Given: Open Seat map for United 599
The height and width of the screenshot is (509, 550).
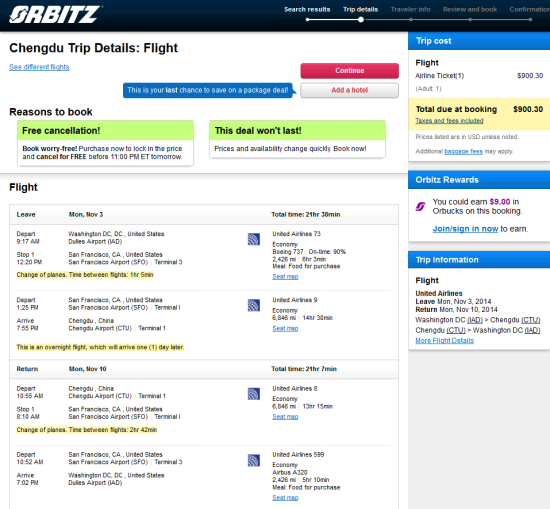Looking at the screenshot, I should pyautogui.click(x=285, y=497).
